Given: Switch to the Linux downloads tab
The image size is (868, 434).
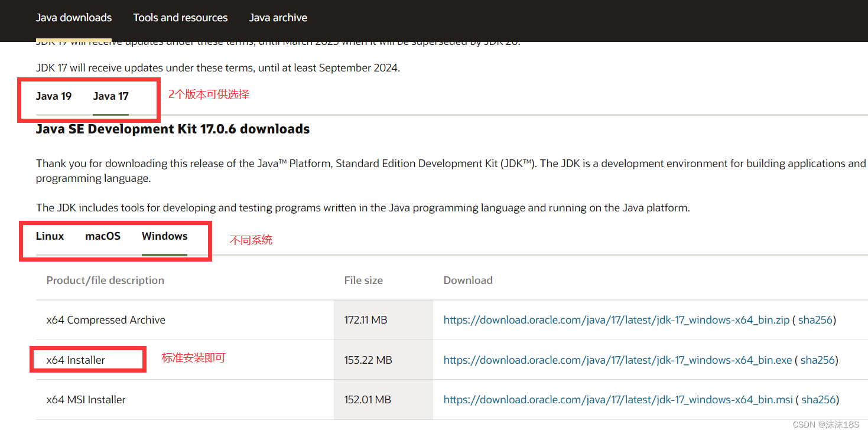Looking at the screenshot, I should (x=50, y=236).
